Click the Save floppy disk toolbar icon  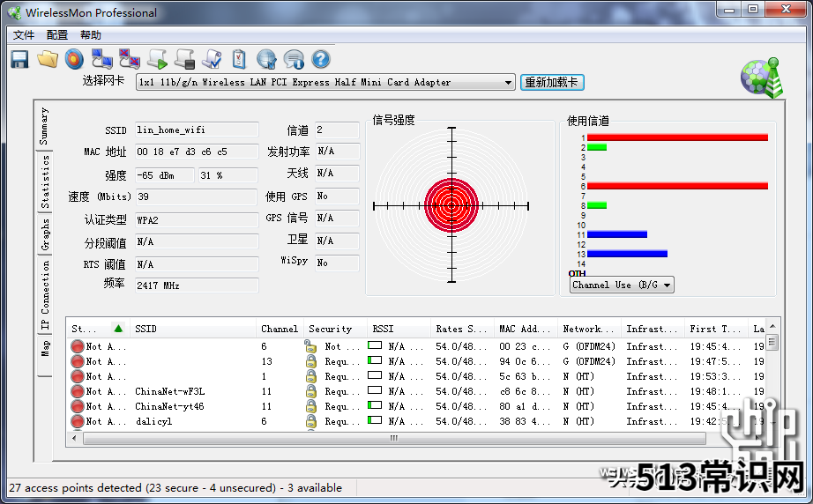click(x=19, y=60)
